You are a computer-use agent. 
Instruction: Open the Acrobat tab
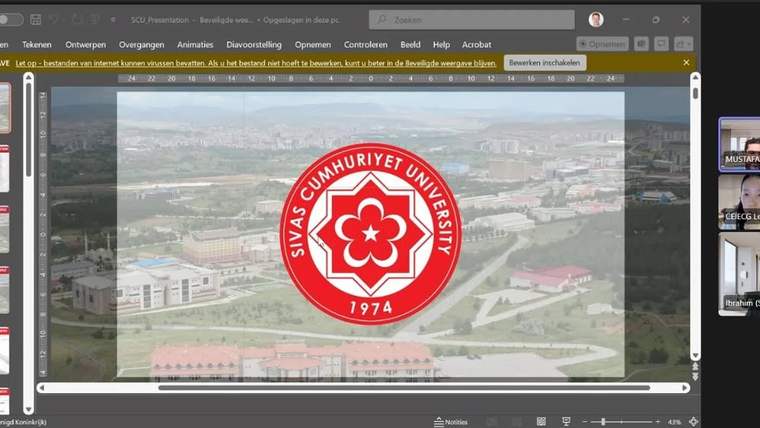click(x=476, y=45)
